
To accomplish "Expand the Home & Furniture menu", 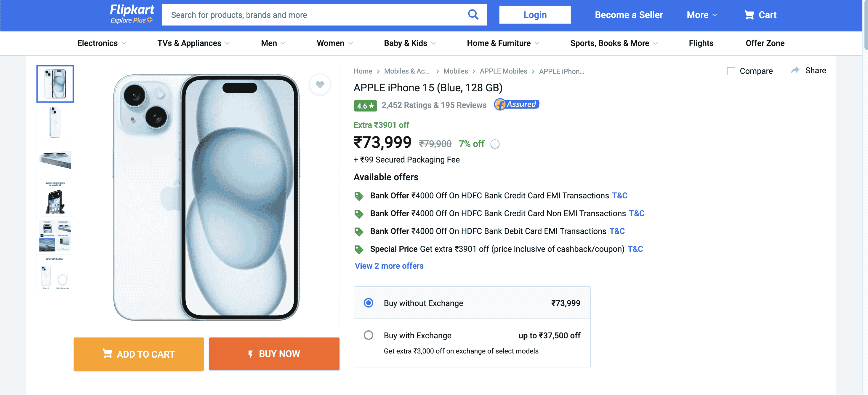I will pyautogui.click(x=502, y=43).
